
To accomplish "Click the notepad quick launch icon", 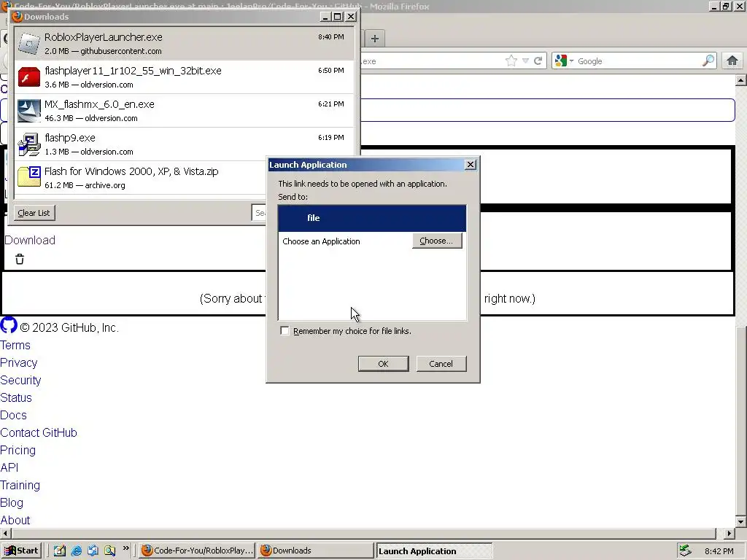I will (x=60, y=551).
